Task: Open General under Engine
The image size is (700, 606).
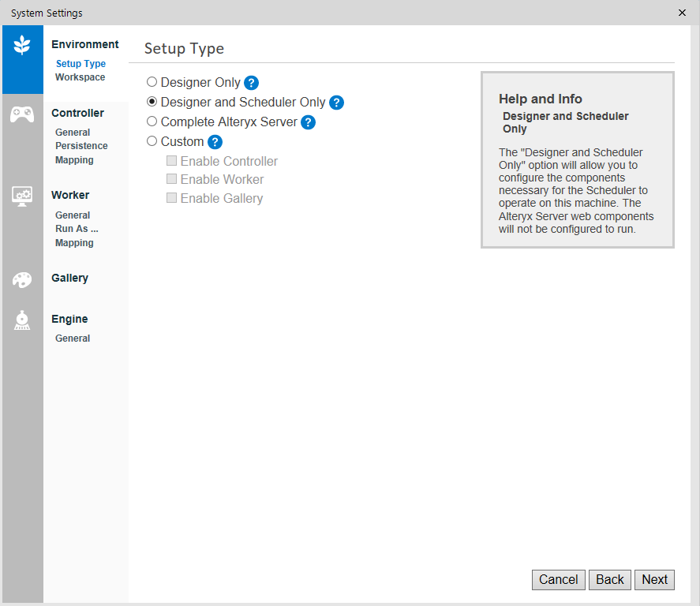Action: [x=73, y=339]
